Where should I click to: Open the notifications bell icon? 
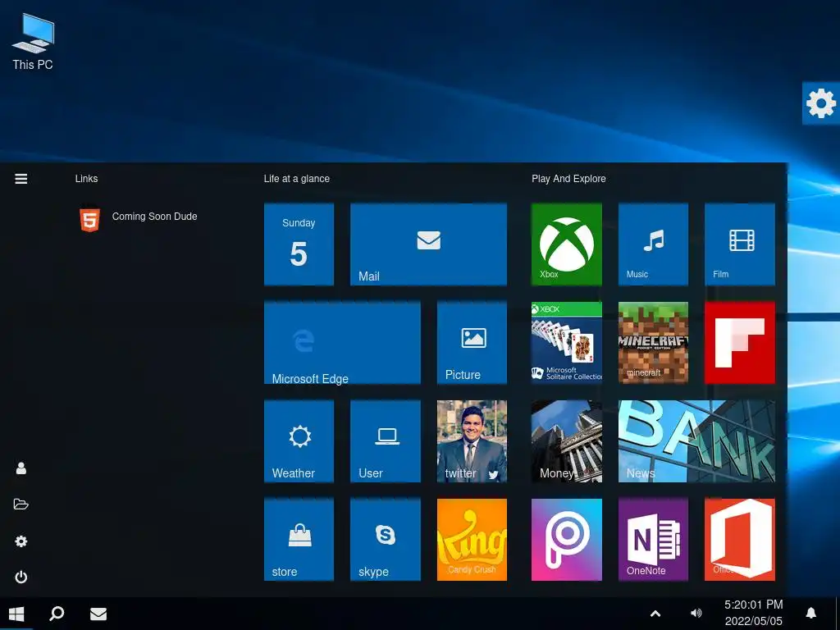pyautogui.click(x=811, y=613)
